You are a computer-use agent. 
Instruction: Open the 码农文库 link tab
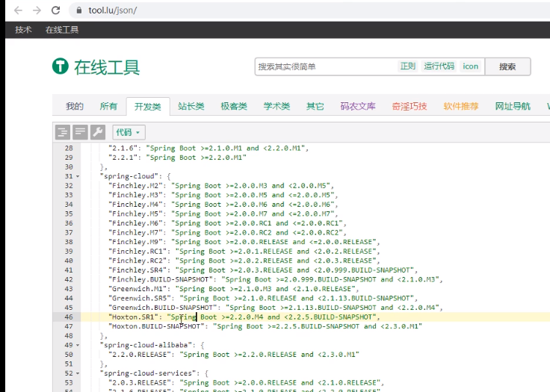[358, 106]
